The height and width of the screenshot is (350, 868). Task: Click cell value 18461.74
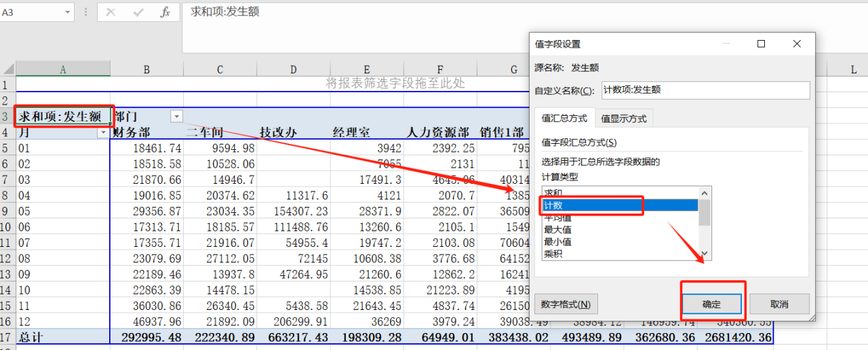(x=157, y=148)
